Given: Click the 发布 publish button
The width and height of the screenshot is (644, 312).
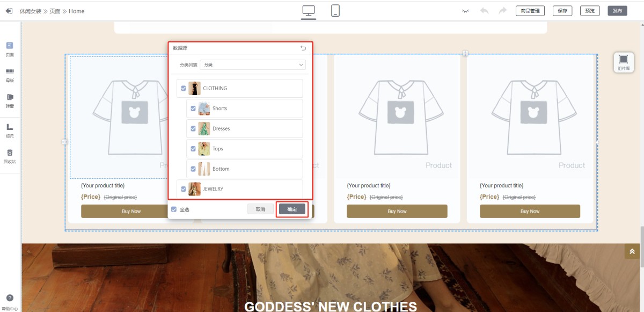Looking at the screenshot, I should [617, 11].
